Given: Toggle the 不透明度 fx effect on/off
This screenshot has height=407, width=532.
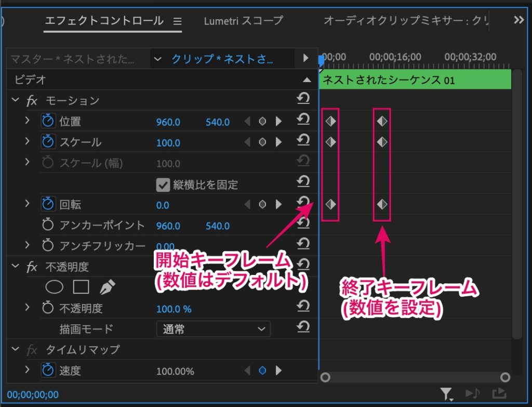Looking at the screenshot, I should pyautogui.click(x=32, y=267).
